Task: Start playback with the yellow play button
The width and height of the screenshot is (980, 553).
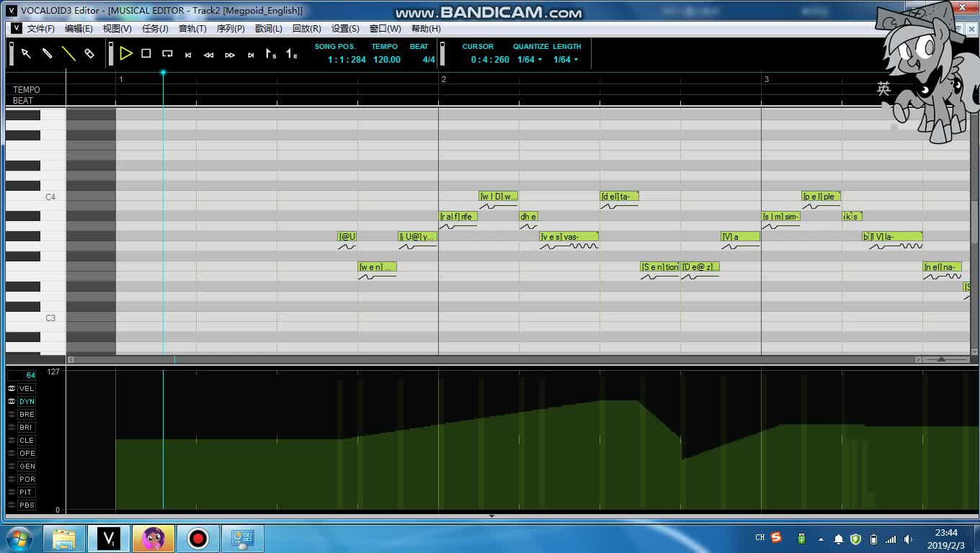Action: pos(126,53)
